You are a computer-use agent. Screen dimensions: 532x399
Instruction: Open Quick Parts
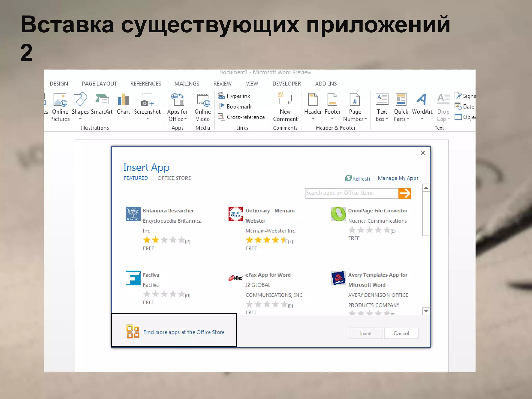401,107
